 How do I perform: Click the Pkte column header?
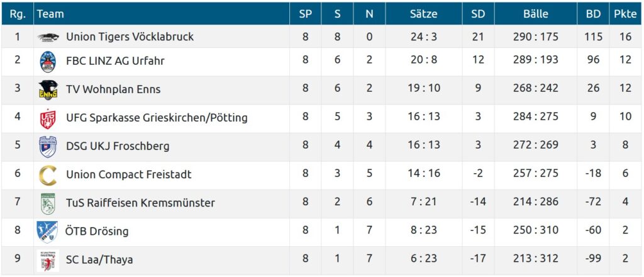tap(625, 14)
